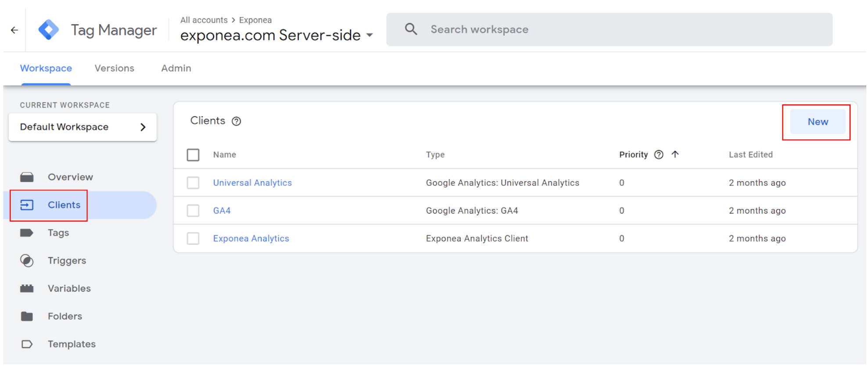Click the Search workspace field
The height and width of the screenshot is (367, 868).
(614, 29)
